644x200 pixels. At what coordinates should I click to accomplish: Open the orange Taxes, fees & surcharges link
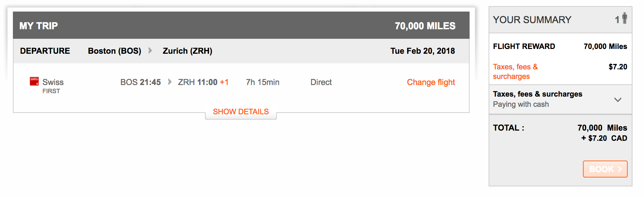tap(515, 71)
